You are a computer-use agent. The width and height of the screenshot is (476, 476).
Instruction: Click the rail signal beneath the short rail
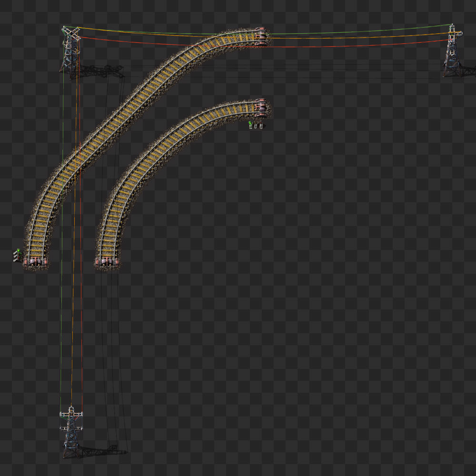256,125
